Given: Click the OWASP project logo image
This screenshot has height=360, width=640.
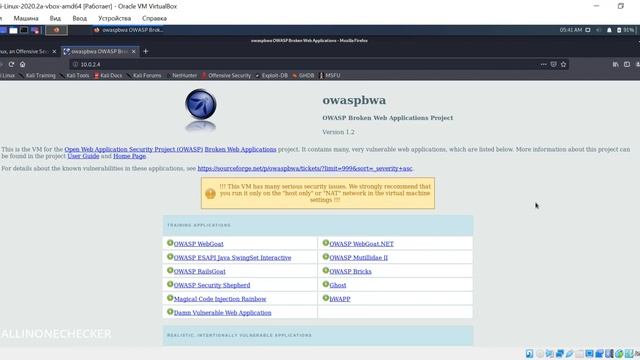Looking at the screenshot, I should tap(201, 110).
